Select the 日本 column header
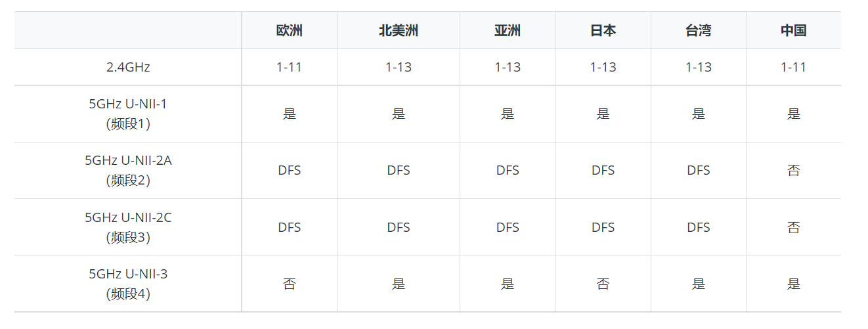This screenshot has width=868, height=329. tap(603, 30)
